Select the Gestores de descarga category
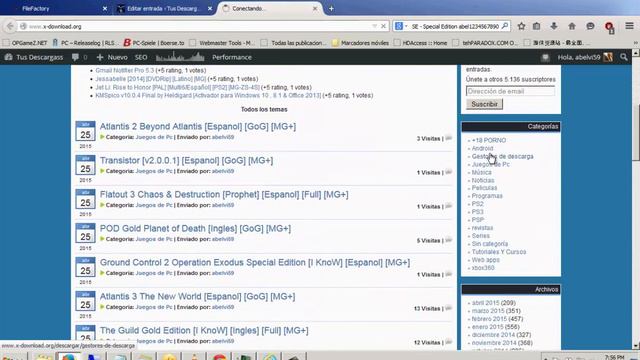Viewport: 640px width, 360px height. point(502,156)
